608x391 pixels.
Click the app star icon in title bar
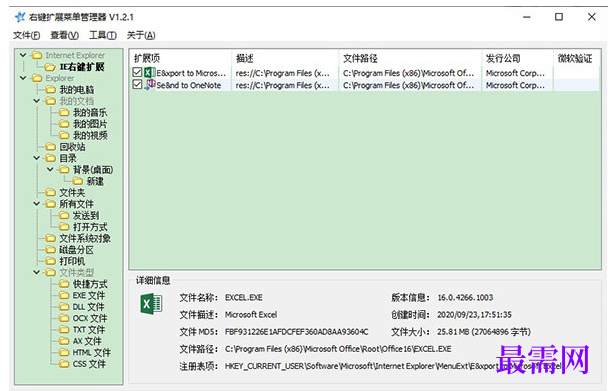(19, 17)
